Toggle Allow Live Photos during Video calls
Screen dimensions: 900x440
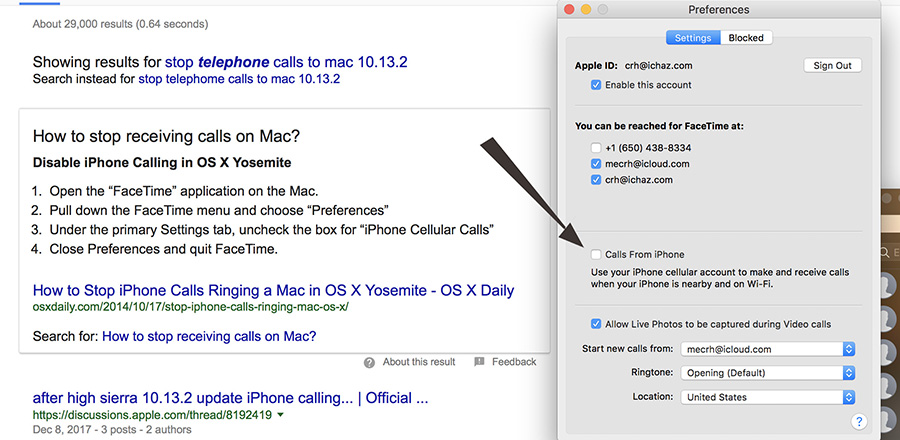click(x=596, y=324)
